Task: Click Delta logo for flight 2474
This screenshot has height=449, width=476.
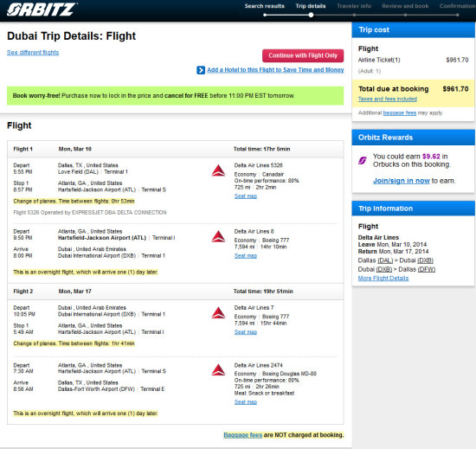Action: 218,370
